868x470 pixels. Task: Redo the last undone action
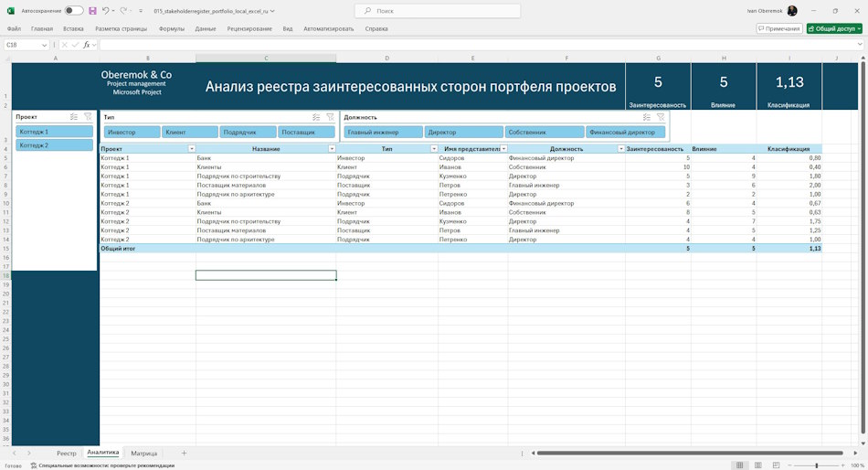click(123, 11)
